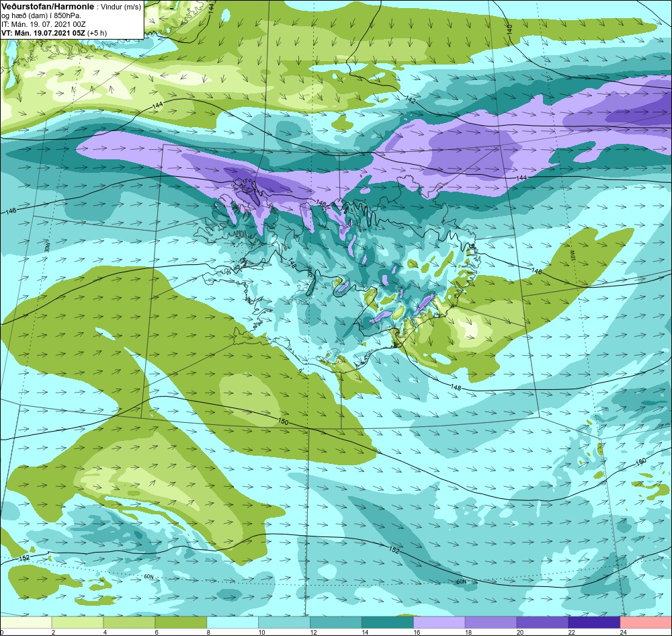Click the pink above-24 m/s legend swatch
Viewport: 672px width, 636px height.
[646, 622]
